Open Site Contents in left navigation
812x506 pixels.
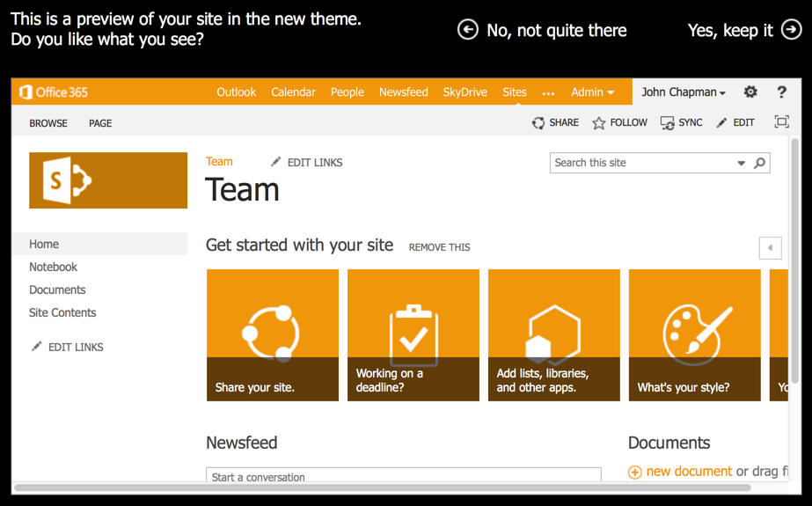click(x=62, y=312)
